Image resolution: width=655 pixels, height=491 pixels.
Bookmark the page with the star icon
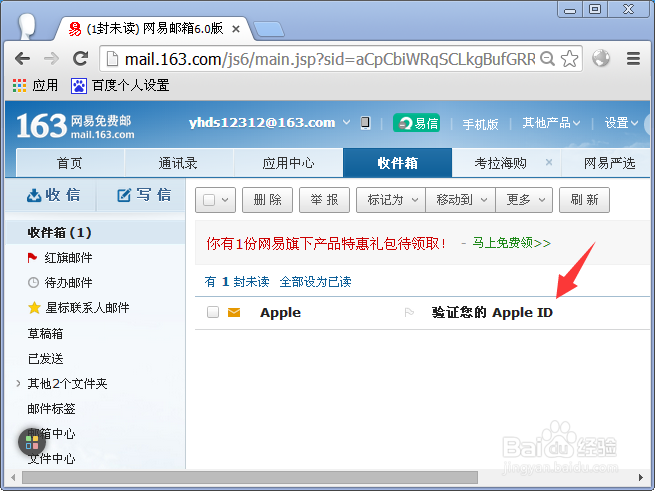[x=569, y=59]
